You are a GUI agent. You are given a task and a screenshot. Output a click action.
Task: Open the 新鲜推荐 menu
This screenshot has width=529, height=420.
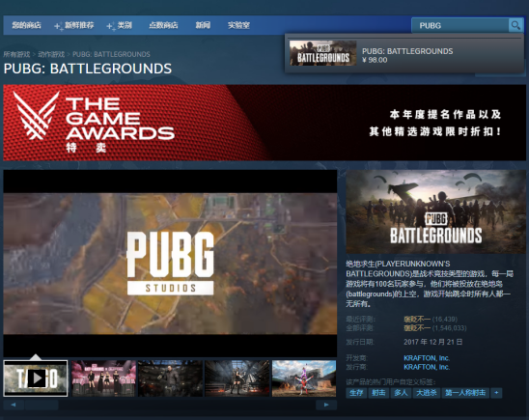pyautogui.click(x=74, y=25)
